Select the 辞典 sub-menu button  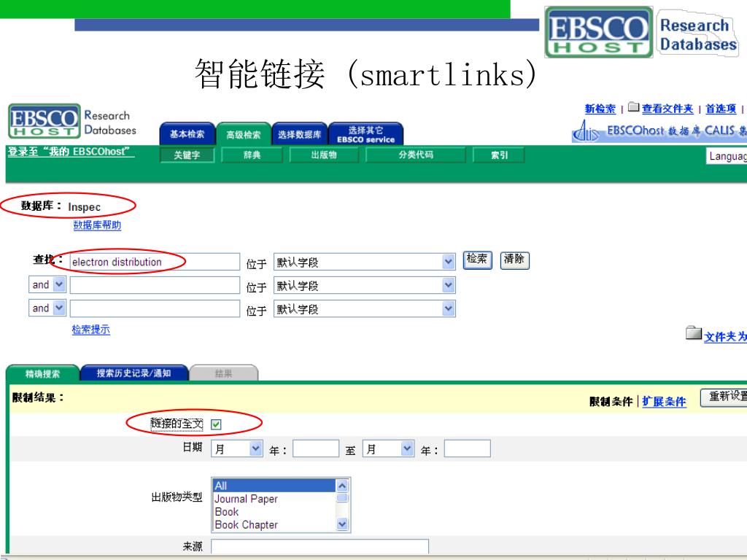click(252, 155)
